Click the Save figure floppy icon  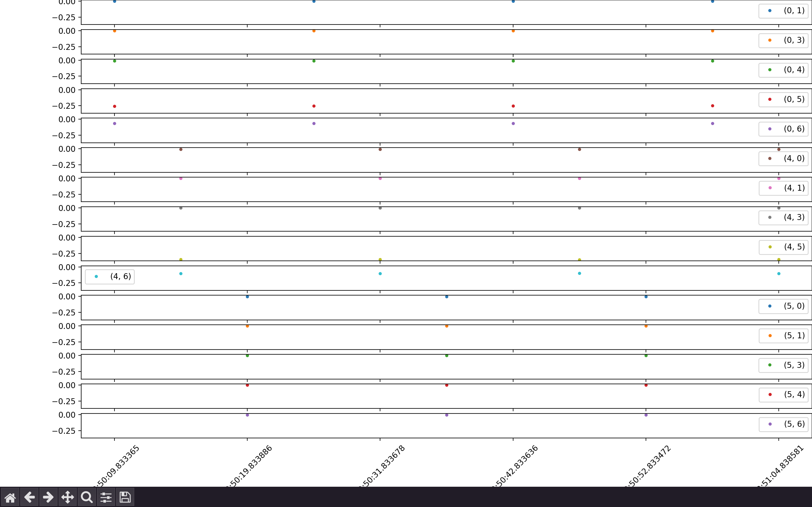pos(125,497)
